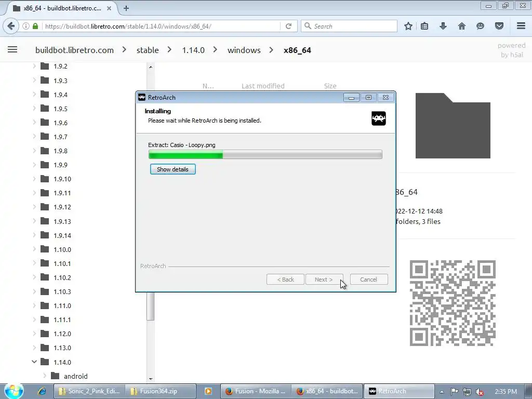The width and height of the screenshot is (532, 399).
Task: Open the 1.12.0 folder in tree
Action: [x=62, y=334]
